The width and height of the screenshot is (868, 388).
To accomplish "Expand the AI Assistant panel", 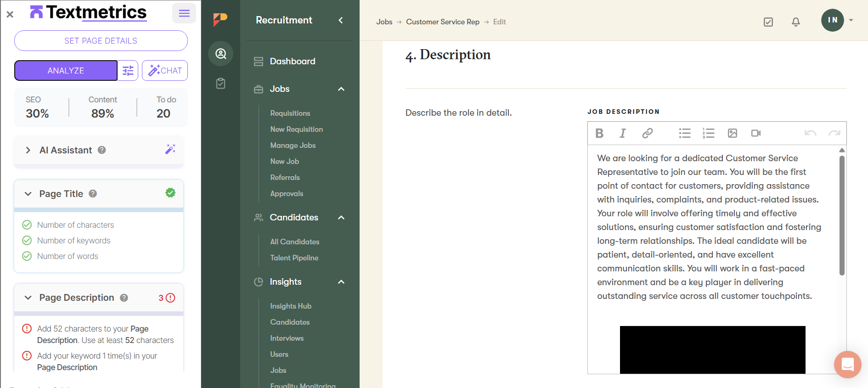I will pyautogui.click(x=28, y=150).
